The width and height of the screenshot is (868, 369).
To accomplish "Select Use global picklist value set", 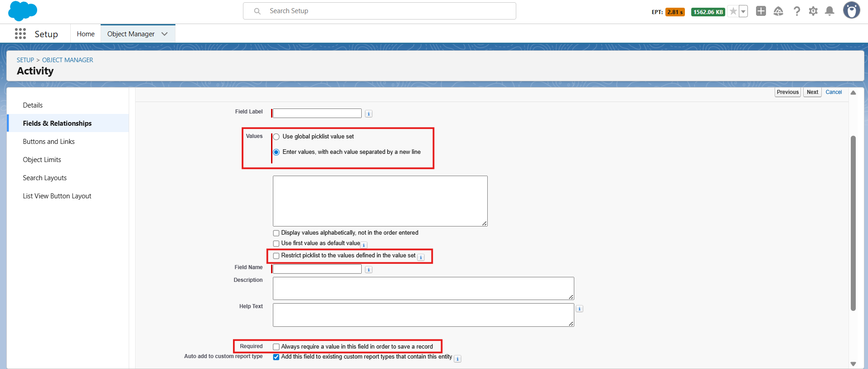I will click(276, 137).
